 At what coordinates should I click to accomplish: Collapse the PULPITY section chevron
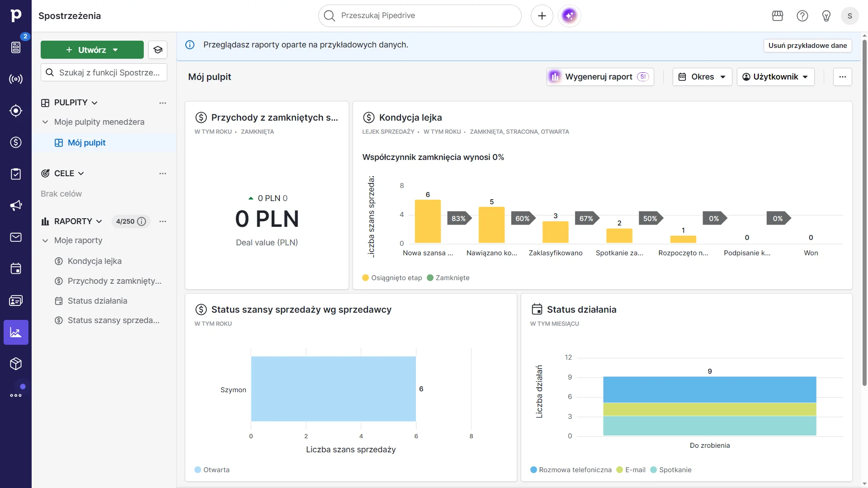[94, 103]
